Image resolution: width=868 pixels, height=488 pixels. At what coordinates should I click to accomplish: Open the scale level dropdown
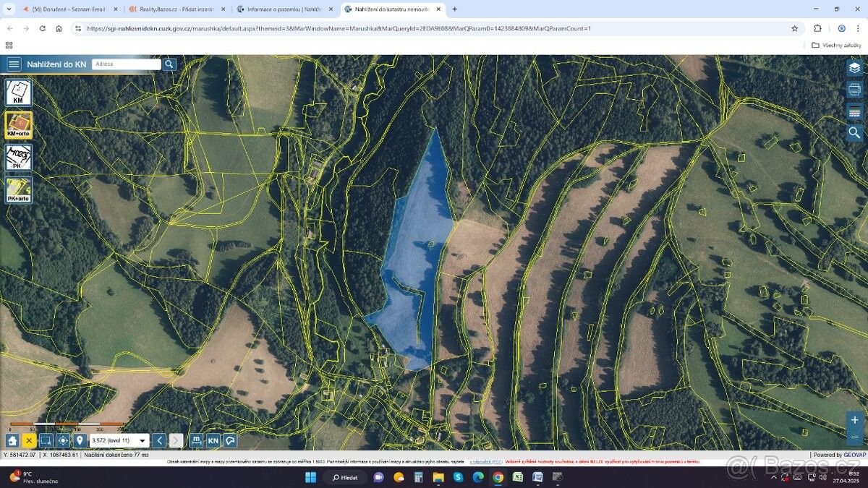[x=142, y=440]
